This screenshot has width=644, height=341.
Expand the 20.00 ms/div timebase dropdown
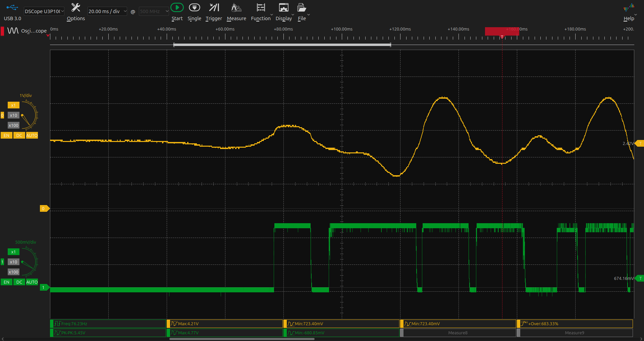click(107, 11)
